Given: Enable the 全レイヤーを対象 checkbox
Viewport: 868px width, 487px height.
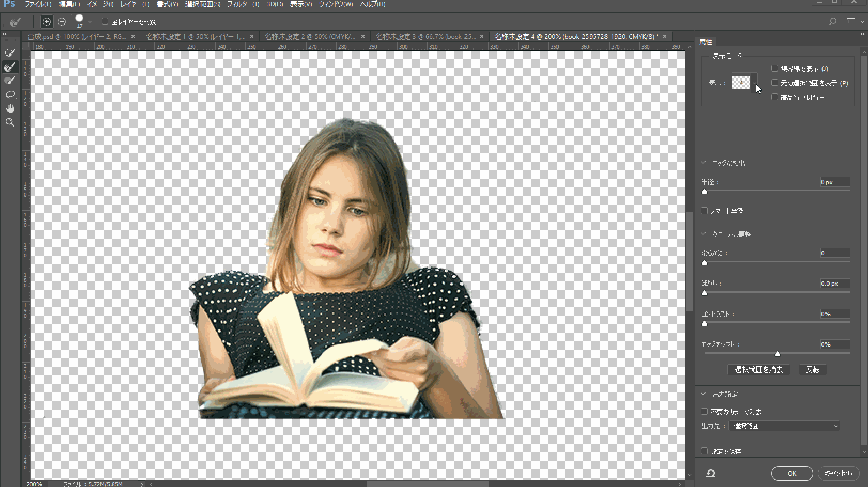Looking at the screenshot, I should click(x=105, y=21).
